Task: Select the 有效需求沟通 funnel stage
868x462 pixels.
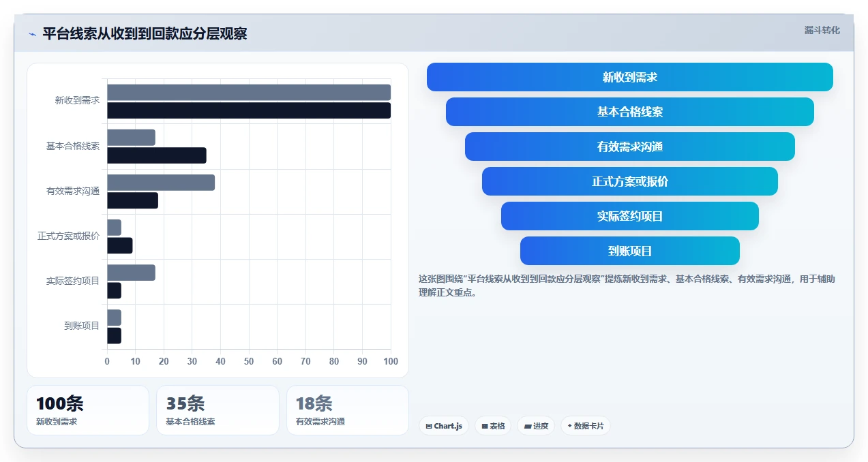Action: pyautogui.click(x=629, y=147)
